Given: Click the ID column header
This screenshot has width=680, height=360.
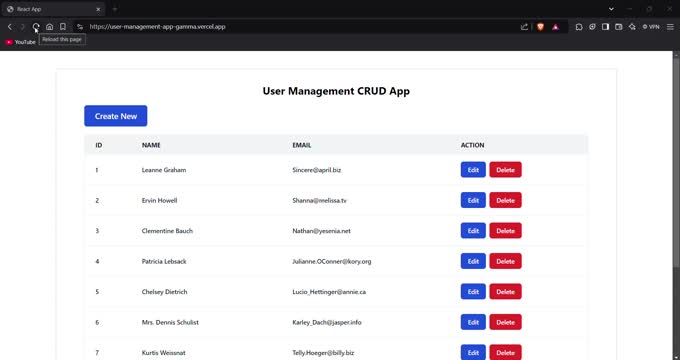Looking at the screenshot, I should click(99, 145).
